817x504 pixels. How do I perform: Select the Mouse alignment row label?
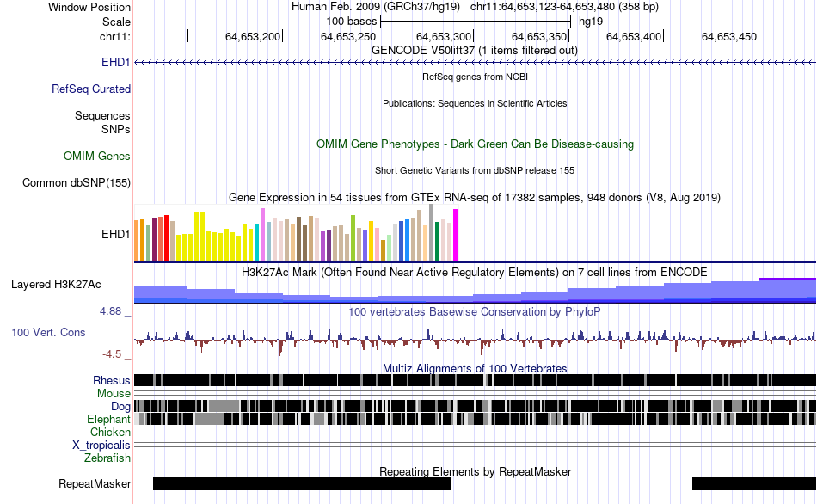(114, 394)
